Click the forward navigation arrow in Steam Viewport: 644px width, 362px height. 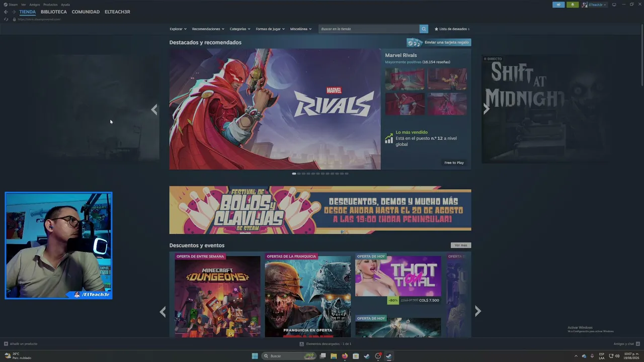tap(14, 12)
